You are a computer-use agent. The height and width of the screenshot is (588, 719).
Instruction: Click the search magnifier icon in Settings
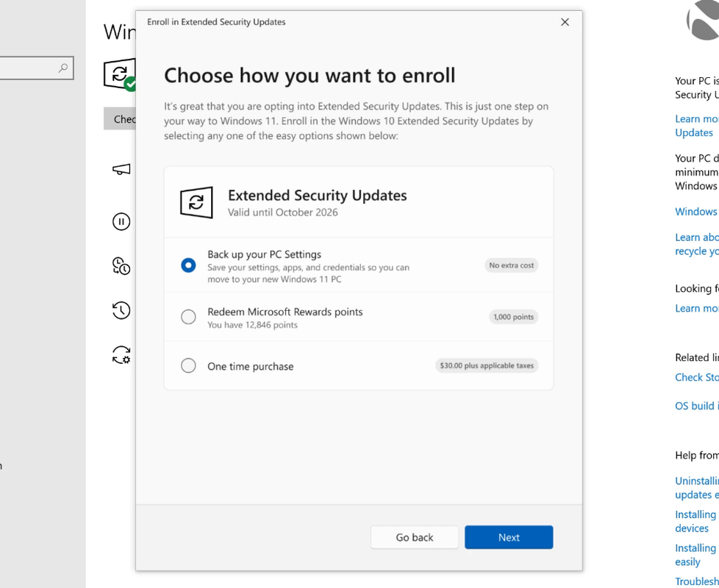(x=63, y=68)
